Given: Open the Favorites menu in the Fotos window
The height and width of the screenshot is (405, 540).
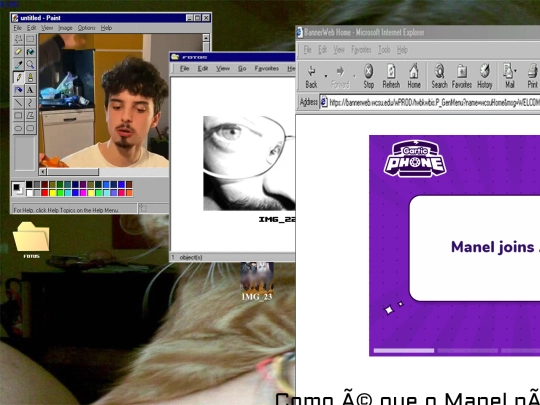Looking at the screenshot, I should pos(267,69).
